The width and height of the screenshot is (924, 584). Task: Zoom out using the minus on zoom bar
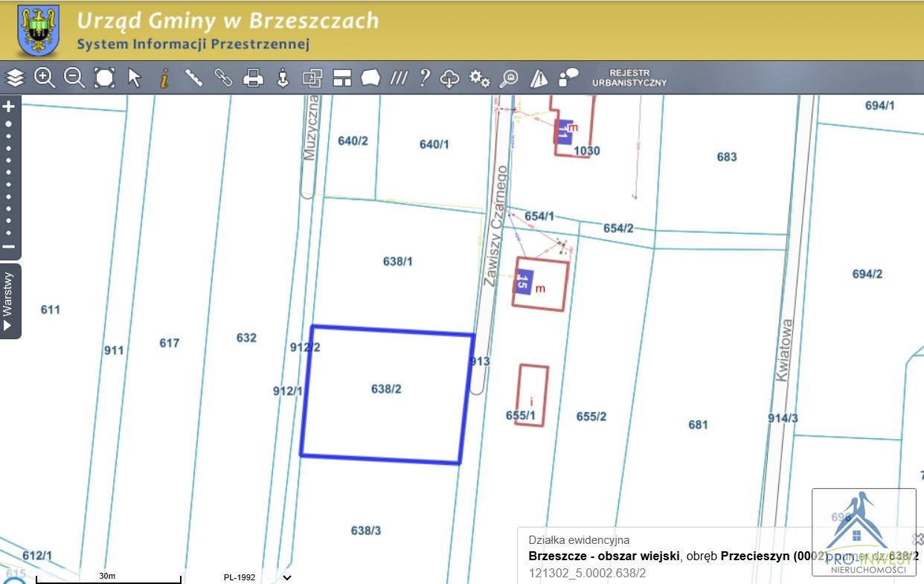pos(9,247)
